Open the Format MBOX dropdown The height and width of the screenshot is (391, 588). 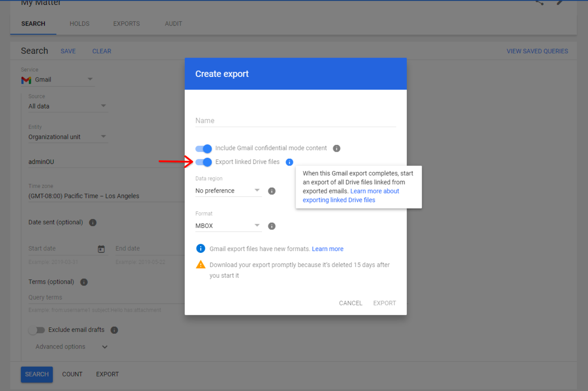(228, 226)
